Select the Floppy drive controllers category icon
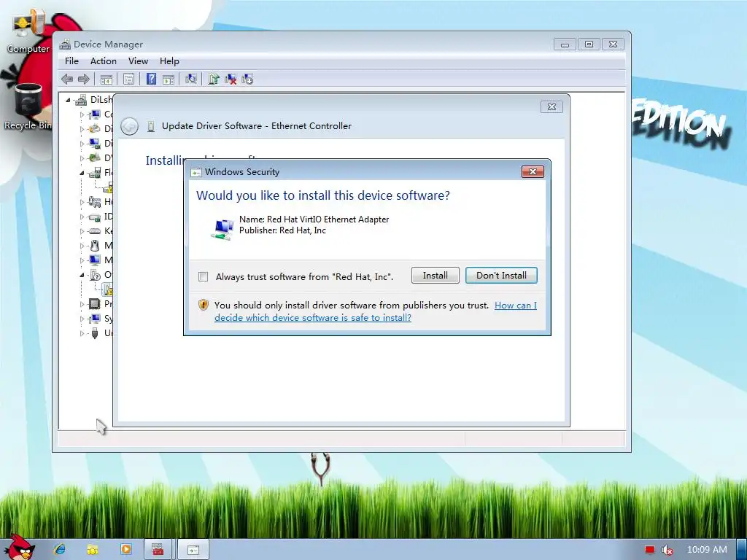747x560 pixels. (95, 172)
